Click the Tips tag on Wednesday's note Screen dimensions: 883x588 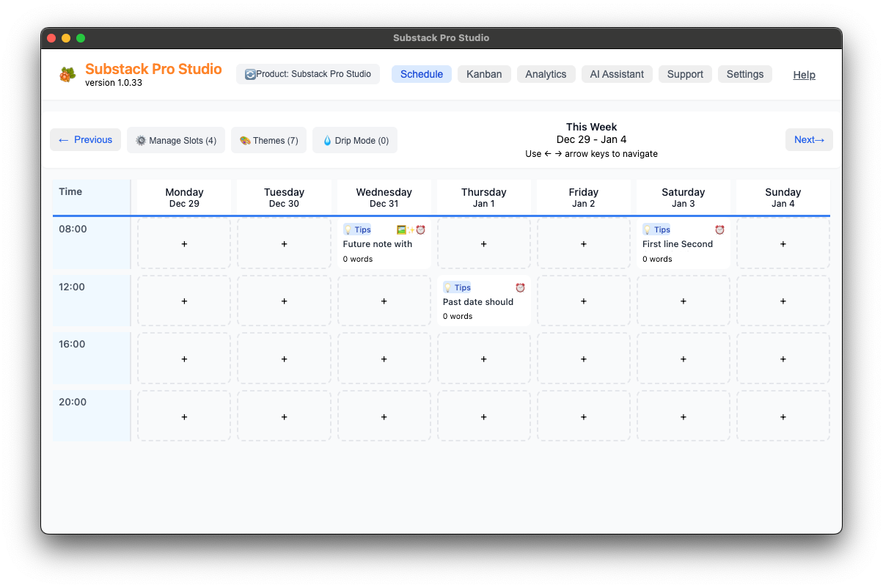pos(357,229)
